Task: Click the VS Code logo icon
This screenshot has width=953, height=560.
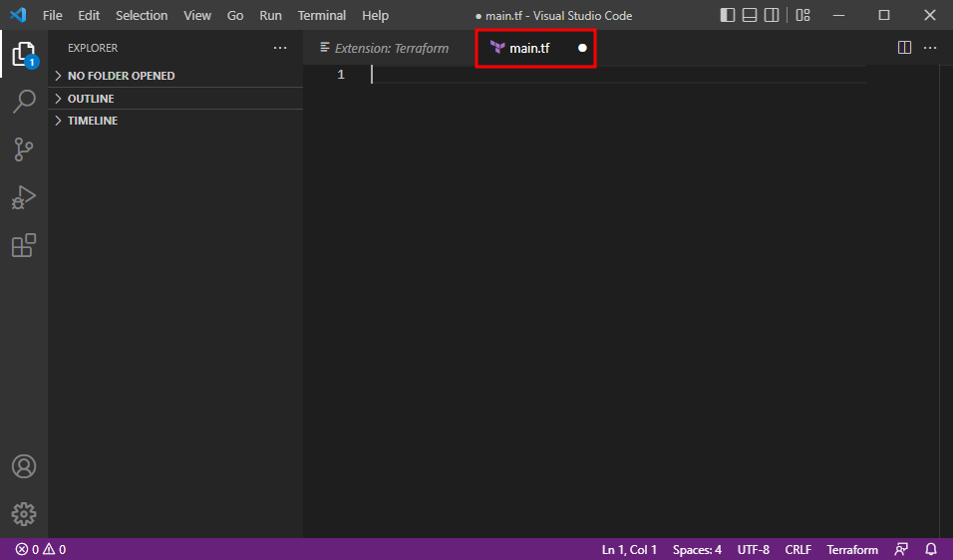Action: tap(18, 15)
